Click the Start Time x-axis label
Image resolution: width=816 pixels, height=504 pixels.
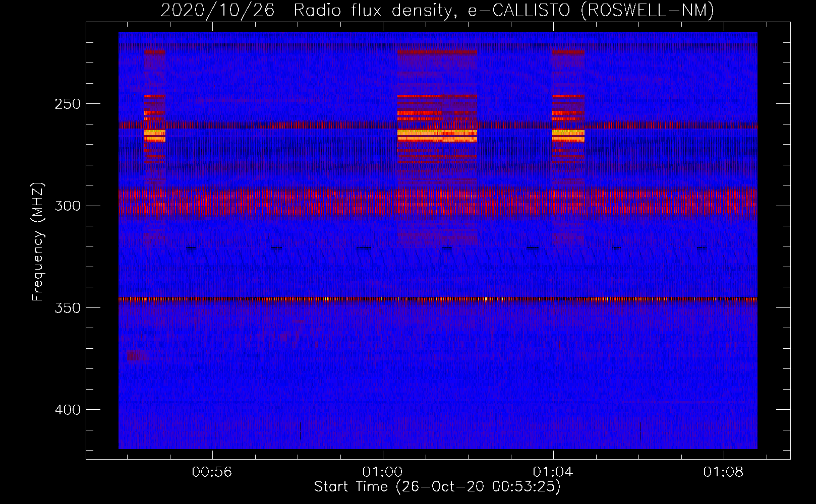tap(437, 487)
